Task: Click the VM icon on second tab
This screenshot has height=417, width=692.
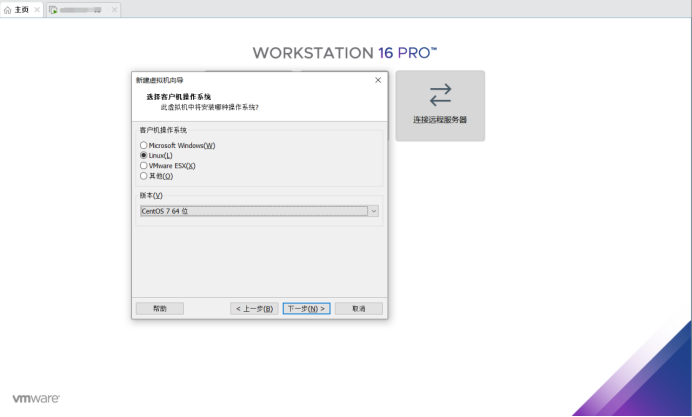Action: pos(53,10)
